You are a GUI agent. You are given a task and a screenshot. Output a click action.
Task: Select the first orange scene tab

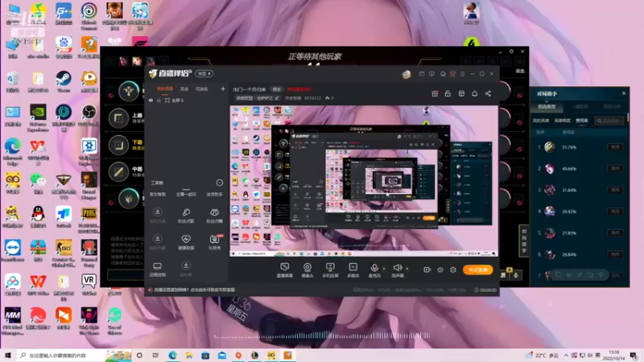tap(165, 89)
